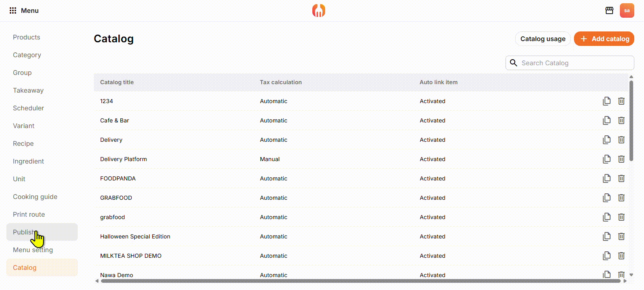
Task: Delete the Delivery Platform catalog
Action: pyautogui.click(x=621, y=159)
